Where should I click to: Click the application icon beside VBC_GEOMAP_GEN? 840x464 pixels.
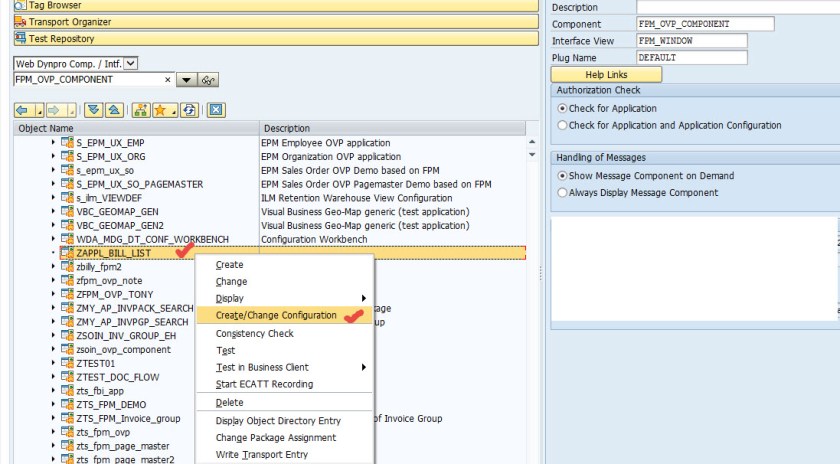(68, 212)
